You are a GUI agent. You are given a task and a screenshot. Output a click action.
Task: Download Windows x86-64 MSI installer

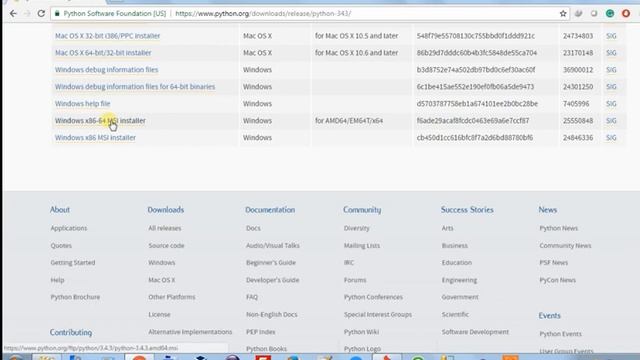coord(100,121)
